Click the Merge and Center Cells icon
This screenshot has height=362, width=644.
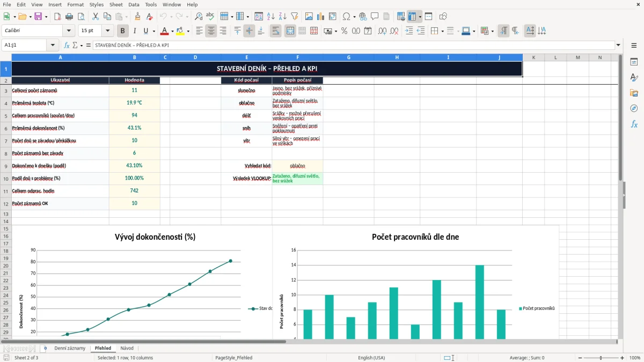pos(290,31)
